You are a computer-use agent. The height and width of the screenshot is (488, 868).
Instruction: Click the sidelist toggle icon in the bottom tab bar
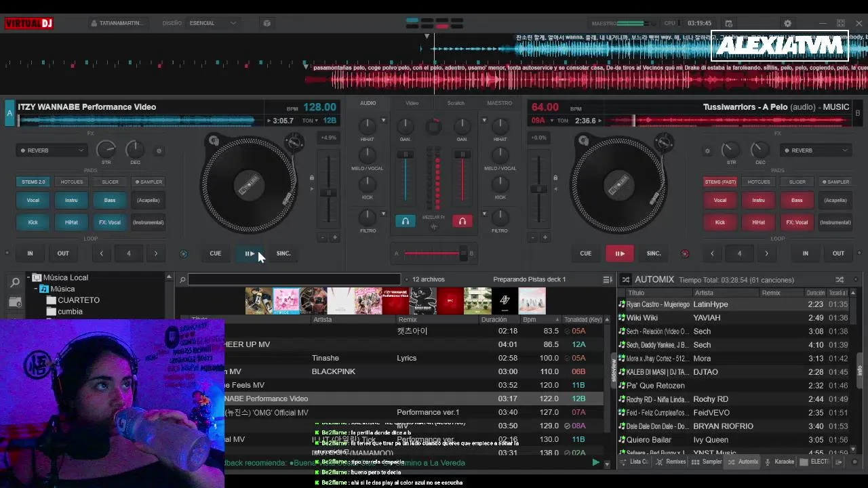[840, 462]
